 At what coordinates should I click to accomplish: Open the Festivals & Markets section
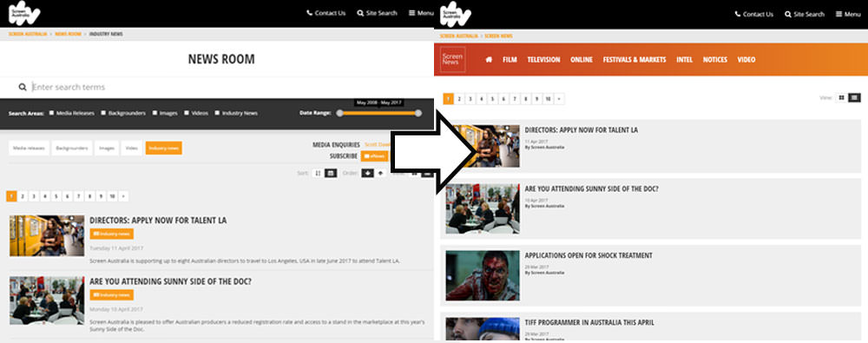(635, 59)
